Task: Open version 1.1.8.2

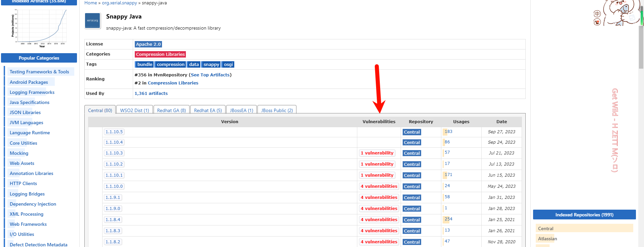Action: pos(113,242)
